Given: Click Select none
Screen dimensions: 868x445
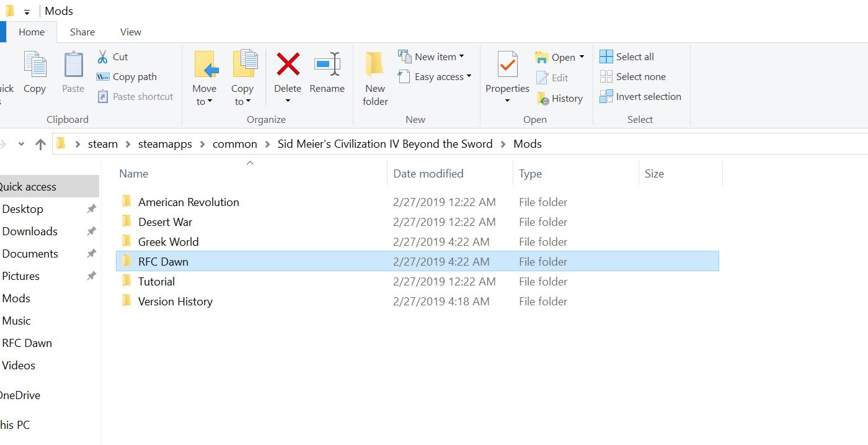Looking at the screenshot, I should pyautogui.click(x=632, y=76).
